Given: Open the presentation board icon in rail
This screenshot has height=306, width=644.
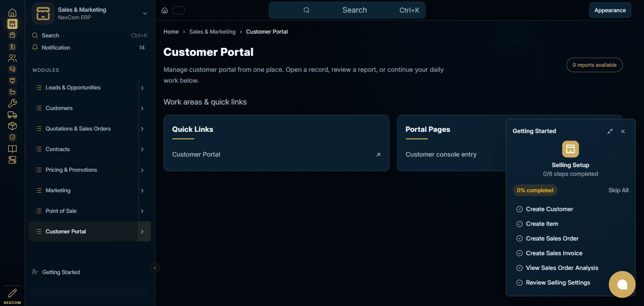Looking at the screenshot, I should [13, 81].
